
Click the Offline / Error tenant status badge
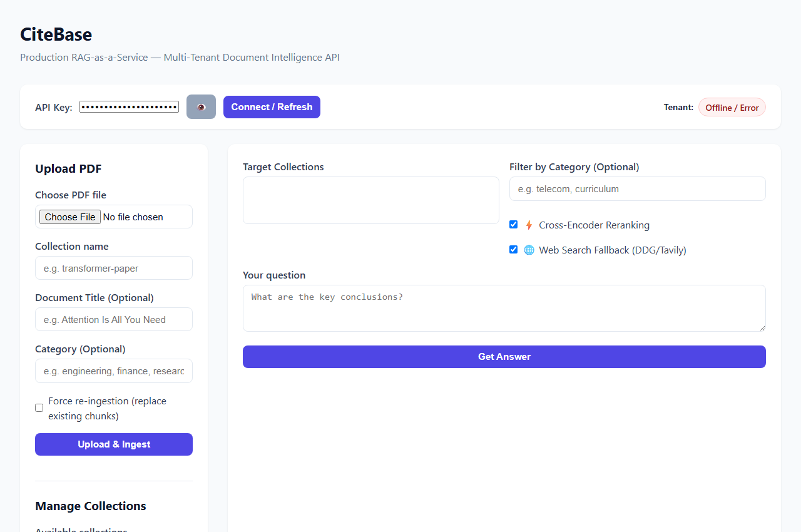(732, 108)
